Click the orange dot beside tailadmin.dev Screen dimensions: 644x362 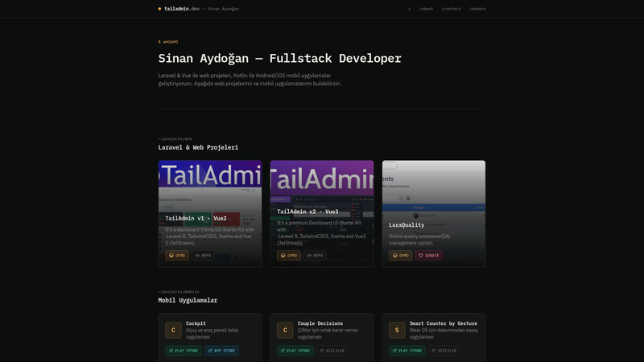[x=159, y=9]
